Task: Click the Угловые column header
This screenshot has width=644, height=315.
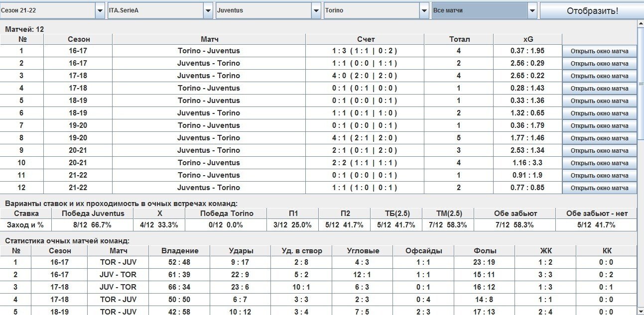Action: (x=363, y=251)
